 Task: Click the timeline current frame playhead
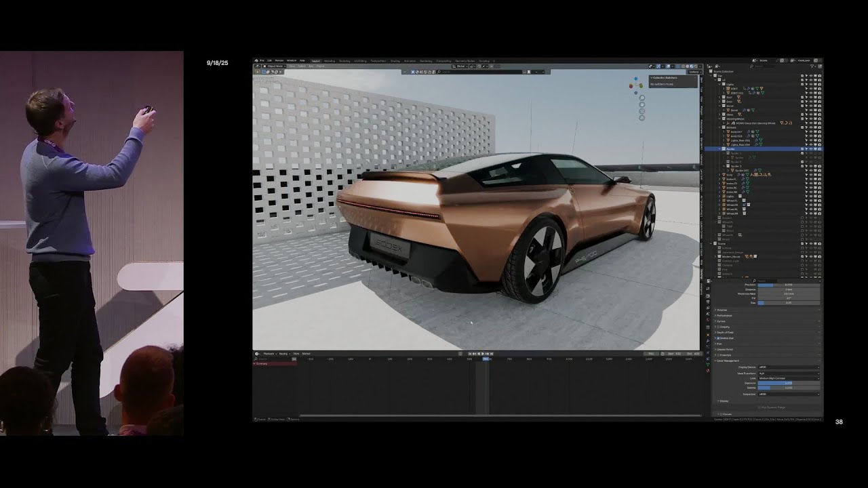tap(486, 359)
